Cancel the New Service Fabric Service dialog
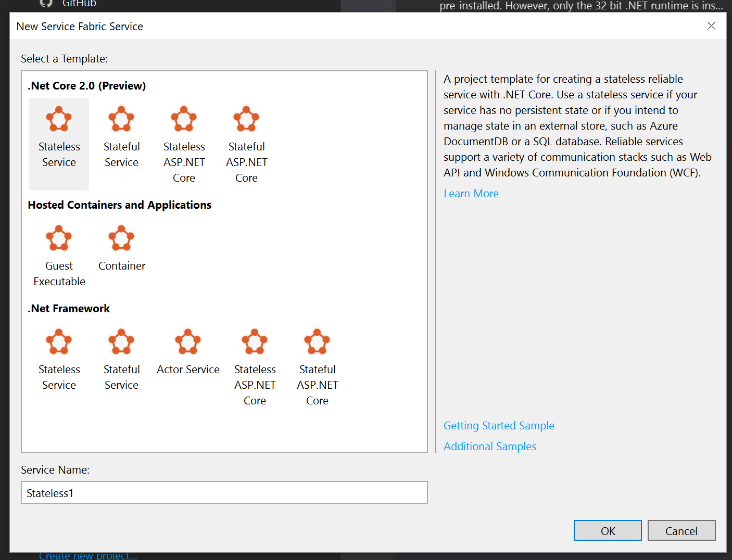The height and width of the screenshot is (560, 732). coord(681,530)
